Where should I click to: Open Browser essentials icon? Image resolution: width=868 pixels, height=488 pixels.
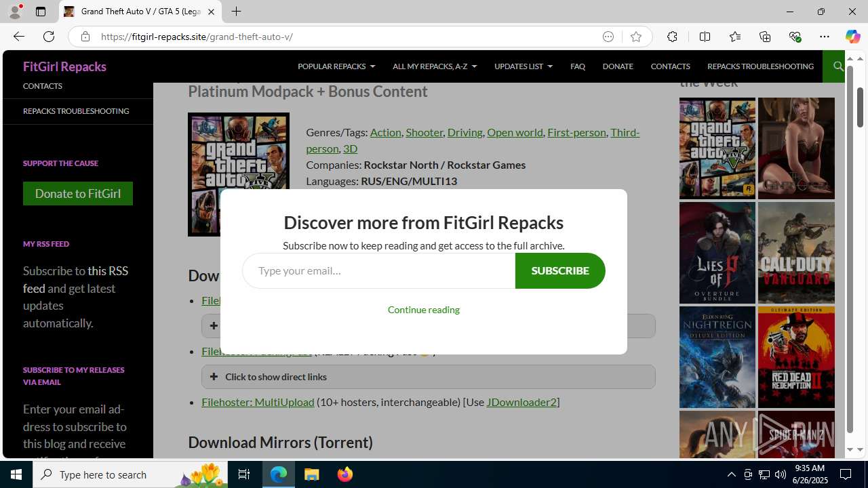pyautogui.click(x=795, y=37)
